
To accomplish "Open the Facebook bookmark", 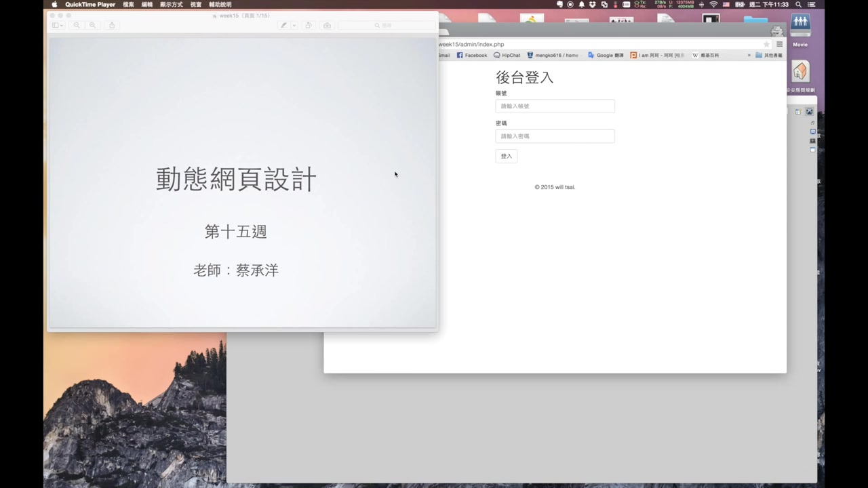I will point(472,55).
